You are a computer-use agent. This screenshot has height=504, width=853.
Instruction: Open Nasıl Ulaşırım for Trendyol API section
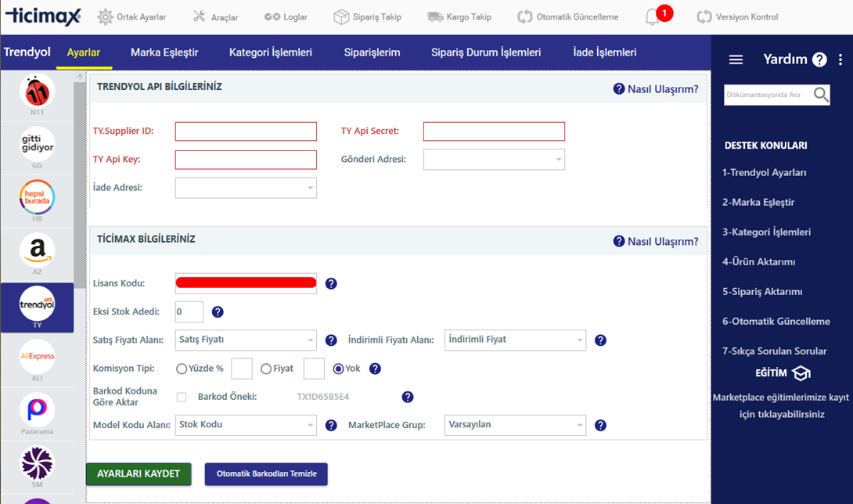click(x=656, y=89)
